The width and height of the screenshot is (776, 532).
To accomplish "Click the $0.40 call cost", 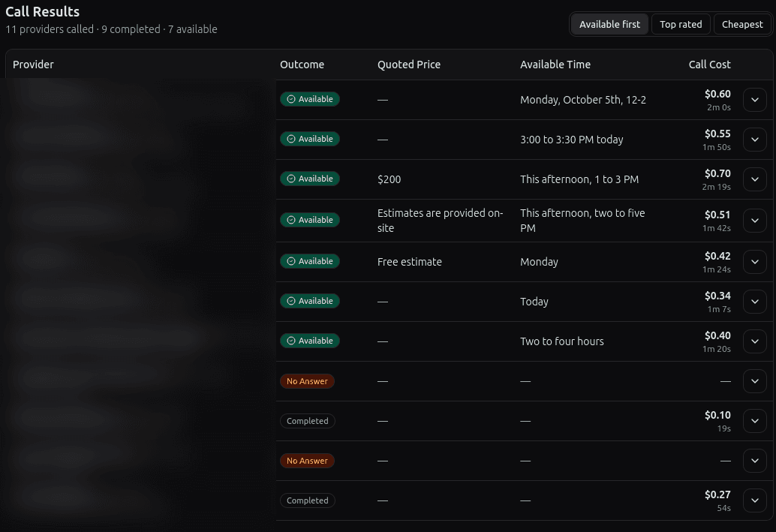I will pyautogui.click(x=717, y=335).
